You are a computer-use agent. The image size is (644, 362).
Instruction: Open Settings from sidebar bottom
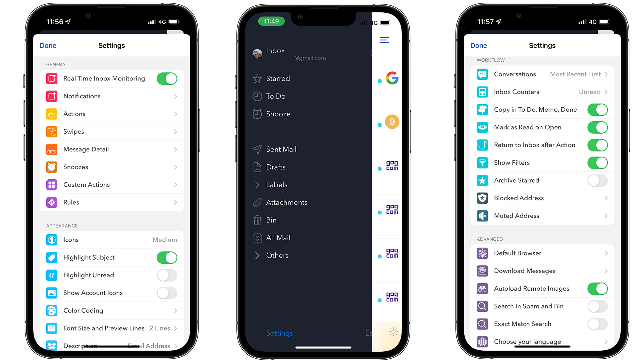pyautogui.click(x=278, y=333)
